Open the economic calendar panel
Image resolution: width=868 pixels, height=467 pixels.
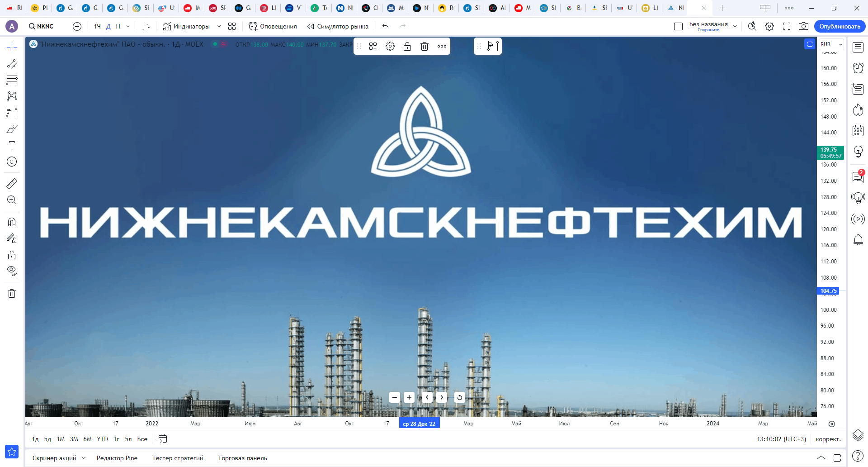tap(858, 131)
